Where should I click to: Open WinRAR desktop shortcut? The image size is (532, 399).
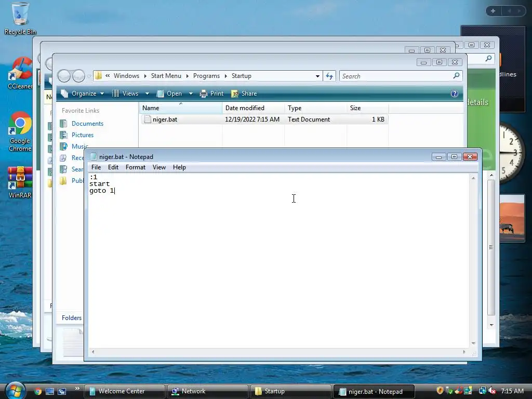pyautogui.click(x=20, y=182)
